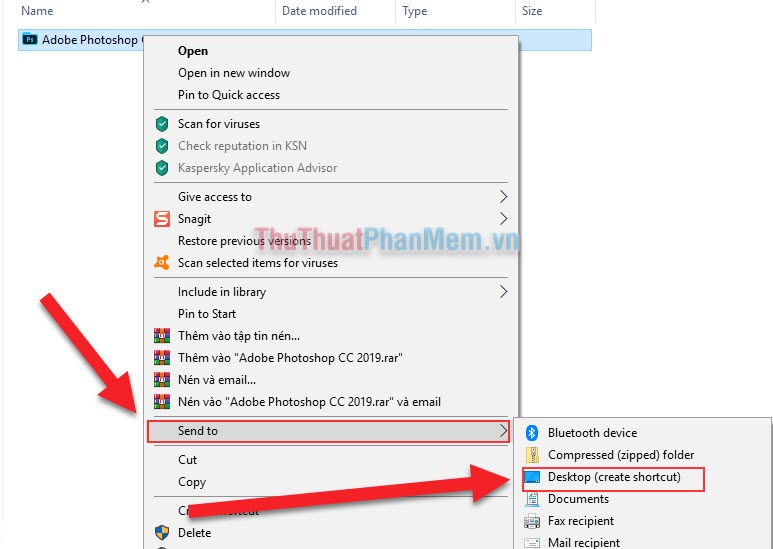Click the zipped folder icon
The height and width of the screenshot is (549, 773).
[x=532, y=455]
